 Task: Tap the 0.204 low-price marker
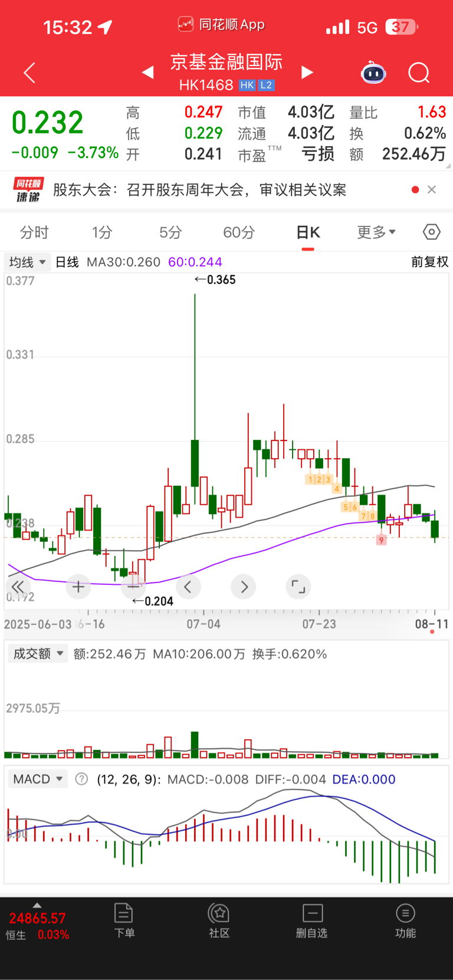[153, 601]
